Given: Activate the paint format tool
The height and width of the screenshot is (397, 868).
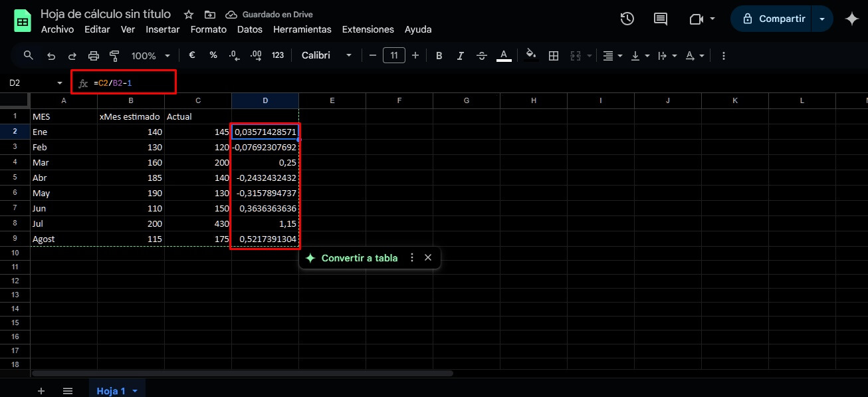Looking at the screenshot, I should point(114,56).
